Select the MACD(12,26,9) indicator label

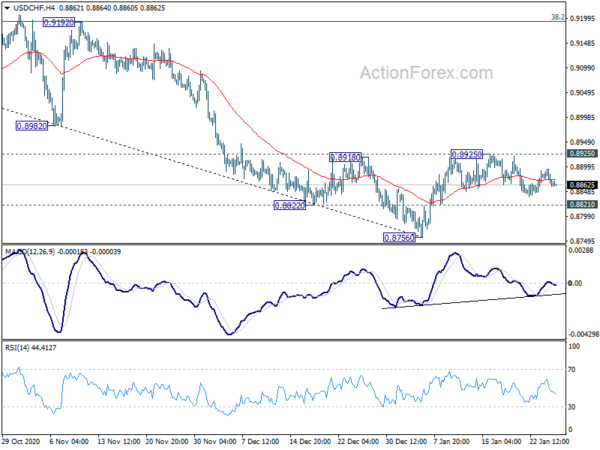[31, 249]
